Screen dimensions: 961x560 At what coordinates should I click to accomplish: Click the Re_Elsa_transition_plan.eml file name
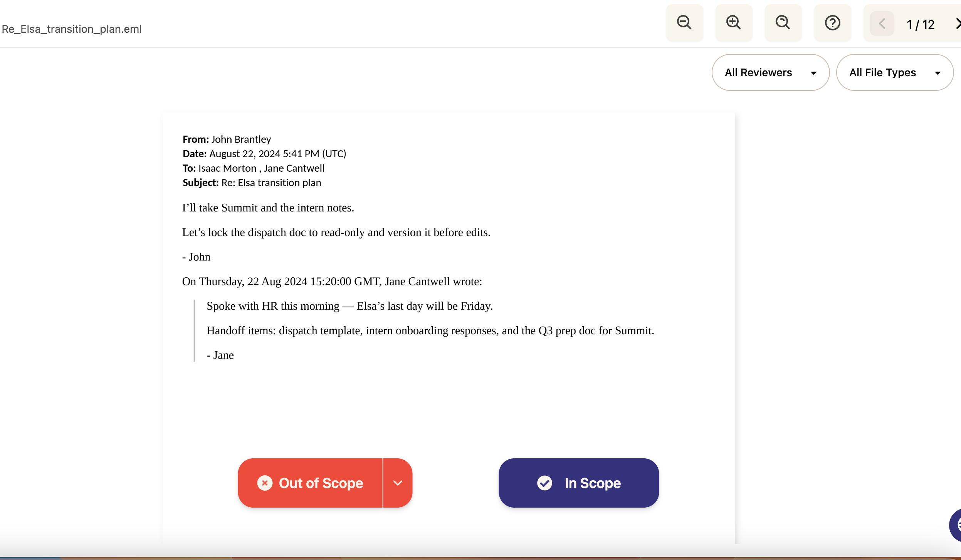pos(72,29)
